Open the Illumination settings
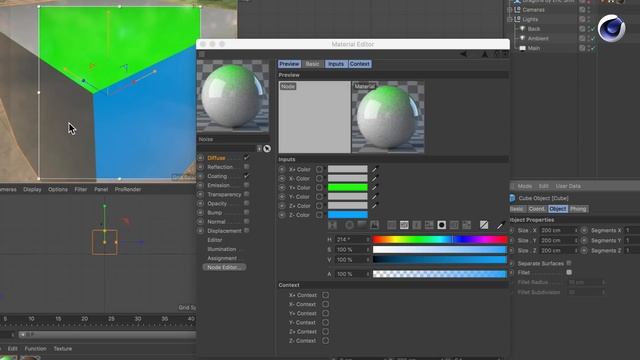 coord(222,249)
